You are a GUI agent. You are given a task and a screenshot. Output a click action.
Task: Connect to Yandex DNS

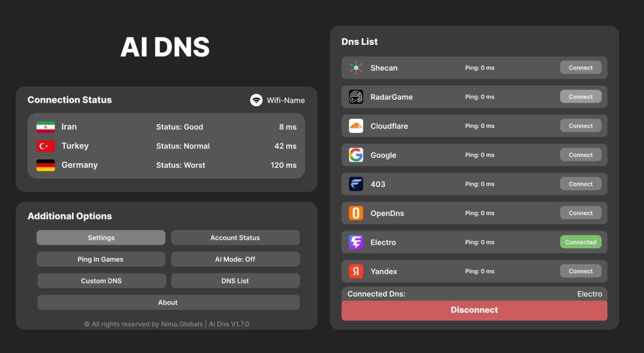click(581, 271)
